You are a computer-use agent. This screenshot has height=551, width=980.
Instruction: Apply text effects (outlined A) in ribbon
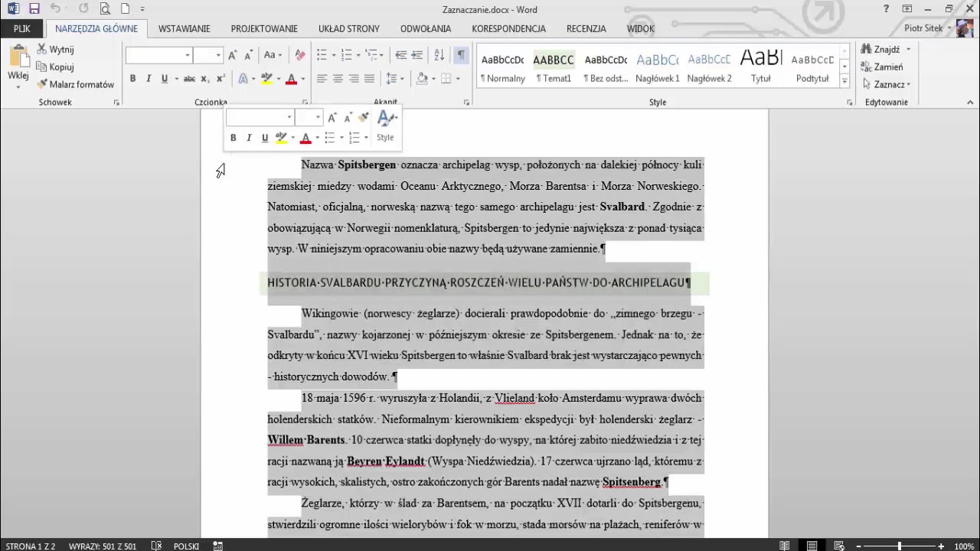[243, 78]
